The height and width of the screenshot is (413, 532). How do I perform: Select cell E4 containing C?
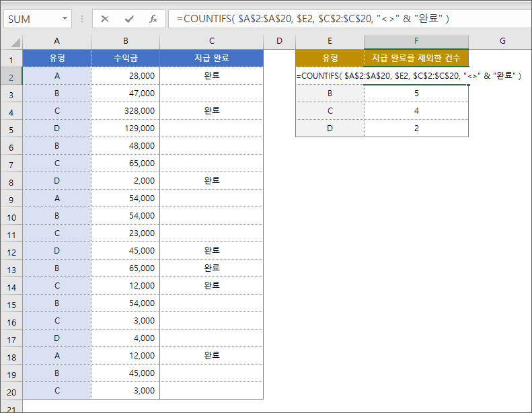[x=330, y=110]
